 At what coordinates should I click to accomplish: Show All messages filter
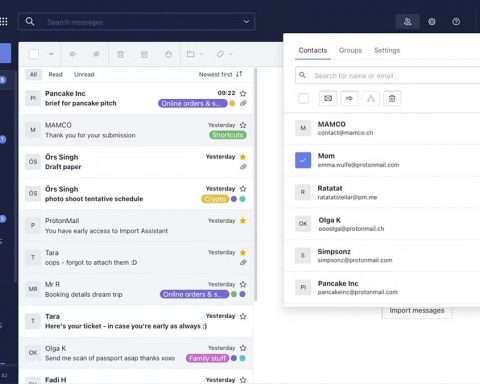coord(34,74)
